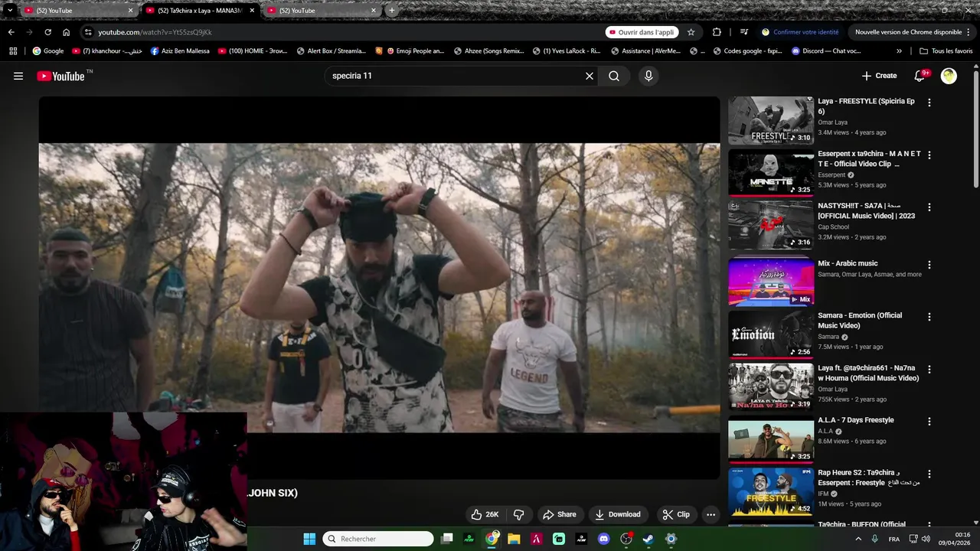Open the FRA language selector
The width and height of the screenshot is (980, 551).
coord(894,539)
